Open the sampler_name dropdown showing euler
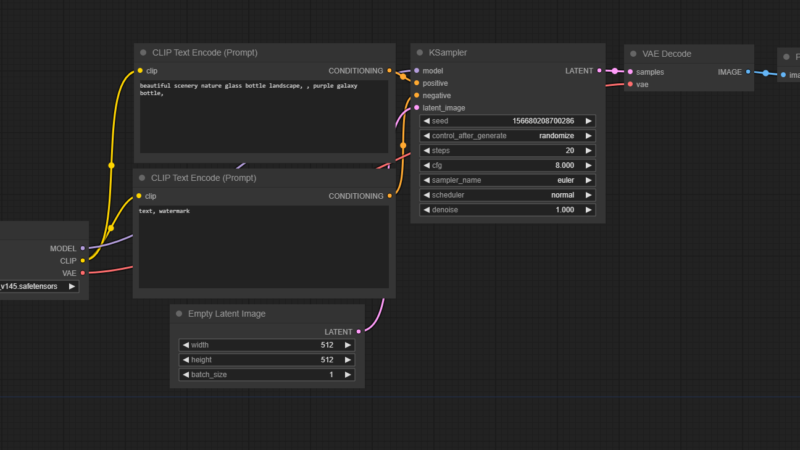This screenshot has width=800, height=450. [507, 180]
